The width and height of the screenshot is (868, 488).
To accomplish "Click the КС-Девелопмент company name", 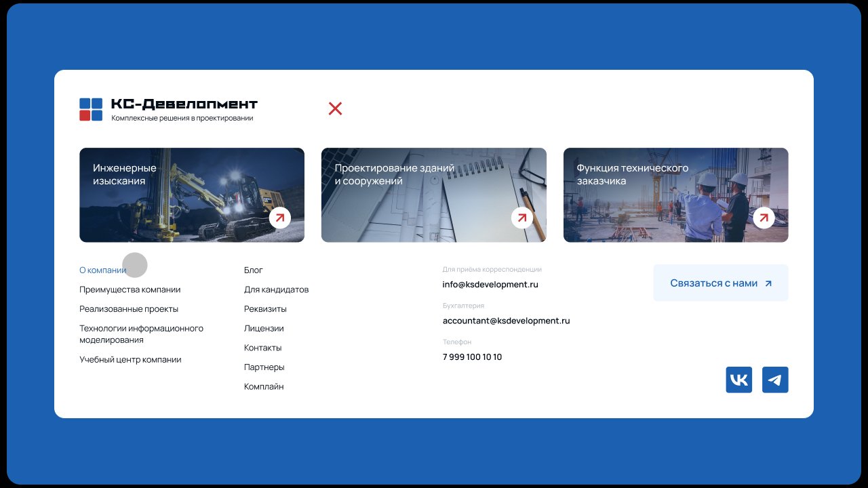I will 184,104.
